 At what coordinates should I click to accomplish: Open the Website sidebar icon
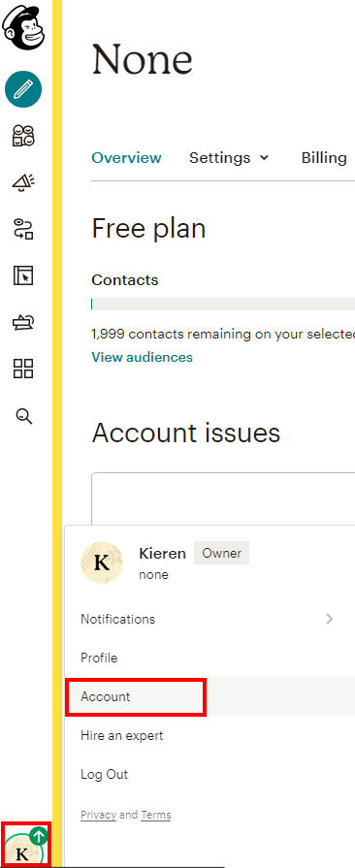click(x=23, y=275)
